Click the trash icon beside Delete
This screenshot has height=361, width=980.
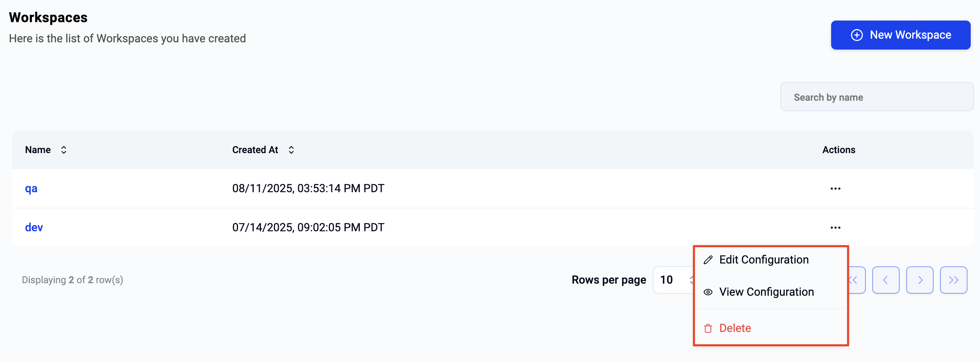708,328
